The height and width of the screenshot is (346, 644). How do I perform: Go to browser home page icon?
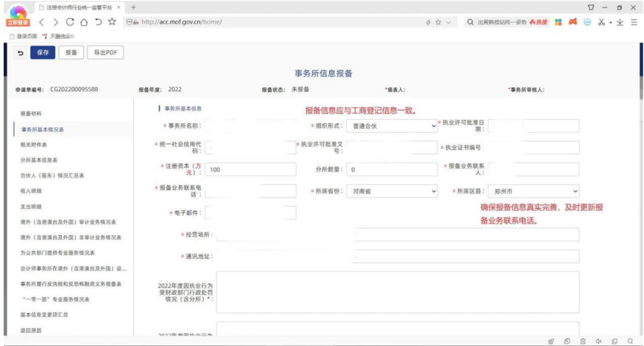coord(85,22)
